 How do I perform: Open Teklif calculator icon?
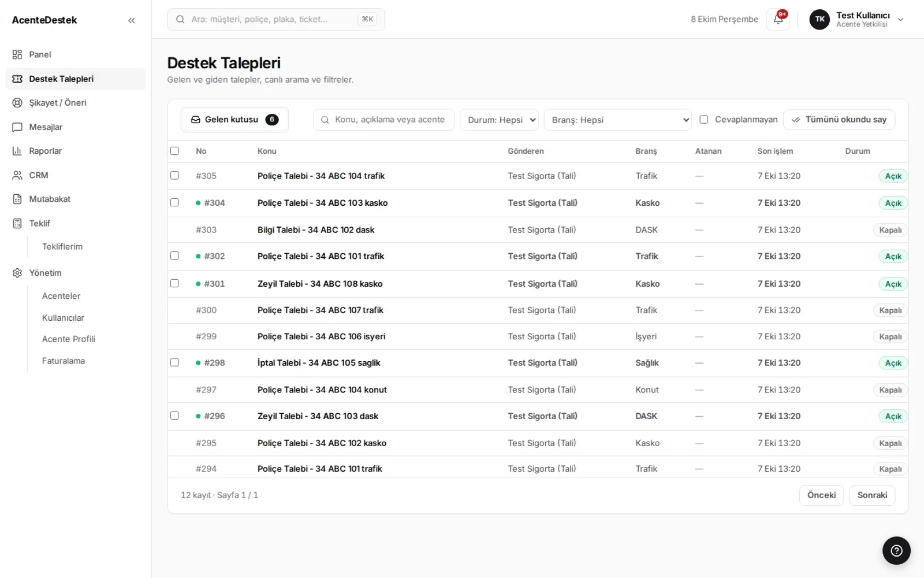click(17, 223)
